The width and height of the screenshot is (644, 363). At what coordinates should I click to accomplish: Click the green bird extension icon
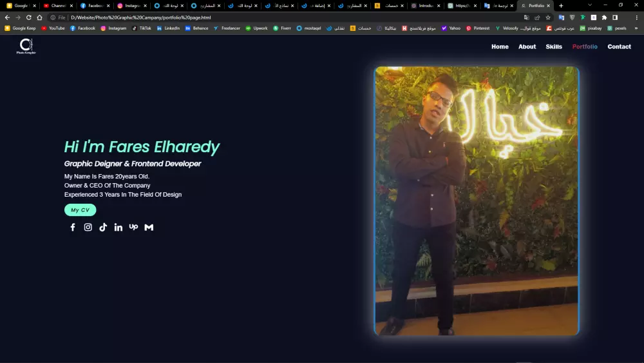tap(583, 17)
